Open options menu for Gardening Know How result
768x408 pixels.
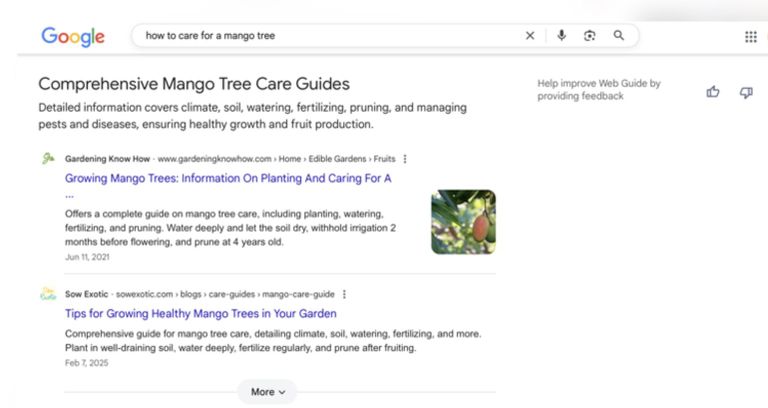pos(405,158)
